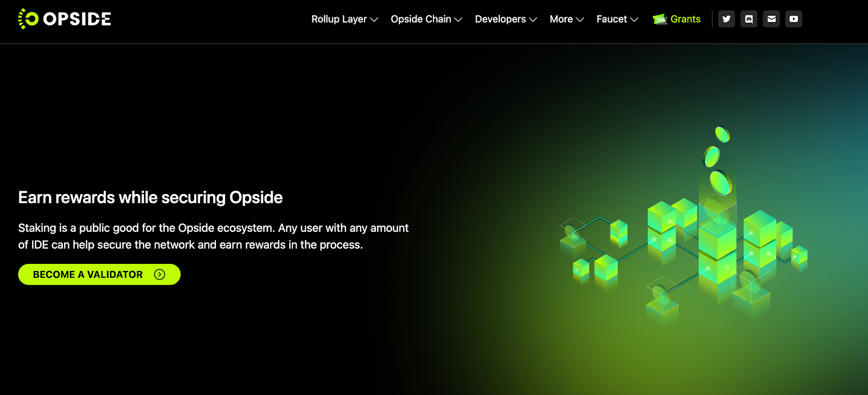The width and height of the screenshot is (868, 395).
Task: Open the Discord social link icon
Action: point(749,19)
